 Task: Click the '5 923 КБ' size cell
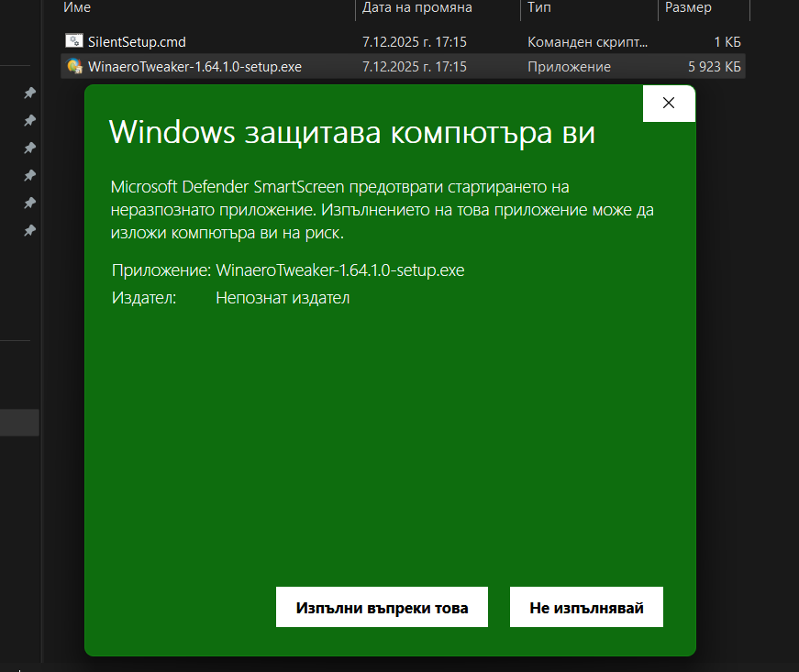715,67
